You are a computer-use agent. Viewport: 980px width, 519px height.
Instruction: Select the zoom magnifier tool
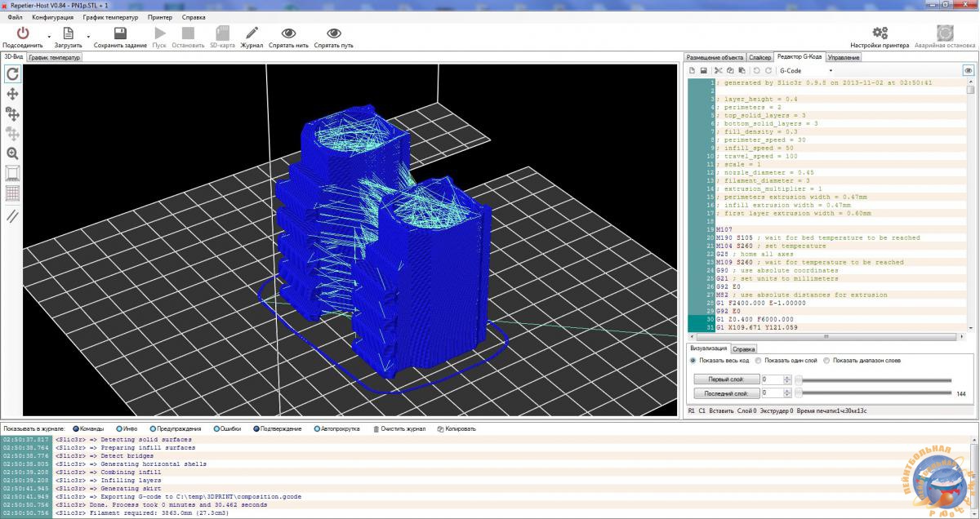pyautogui.click(x=12, y=153)
